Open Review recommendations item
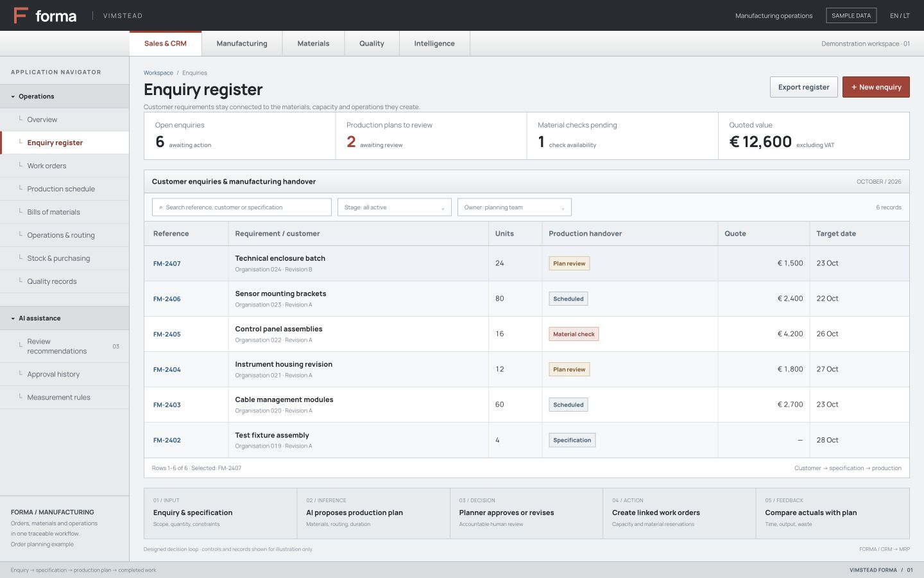 click(64, 347)
